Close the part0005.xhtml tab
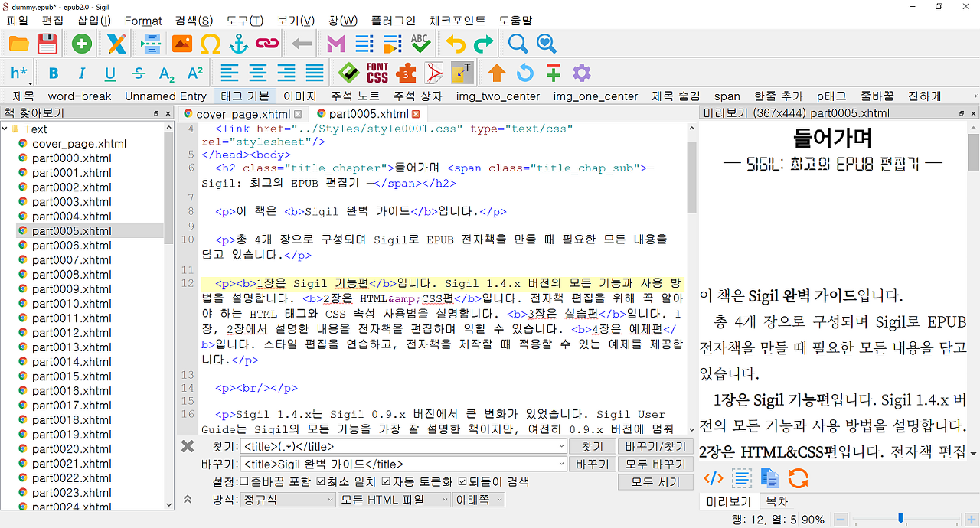This screenshot has width=980, height=528. [416, 114]
